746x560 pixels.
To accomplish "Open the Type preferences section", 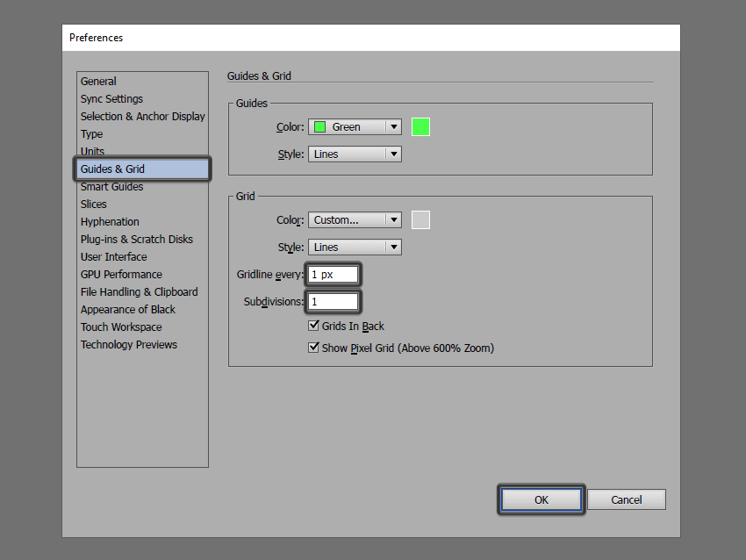I will (x=91, y=133).
